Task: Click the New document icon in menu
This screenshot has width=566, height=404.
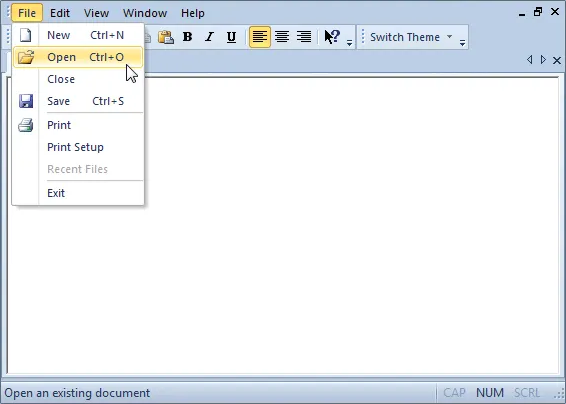Action: (x=26, y=35)
